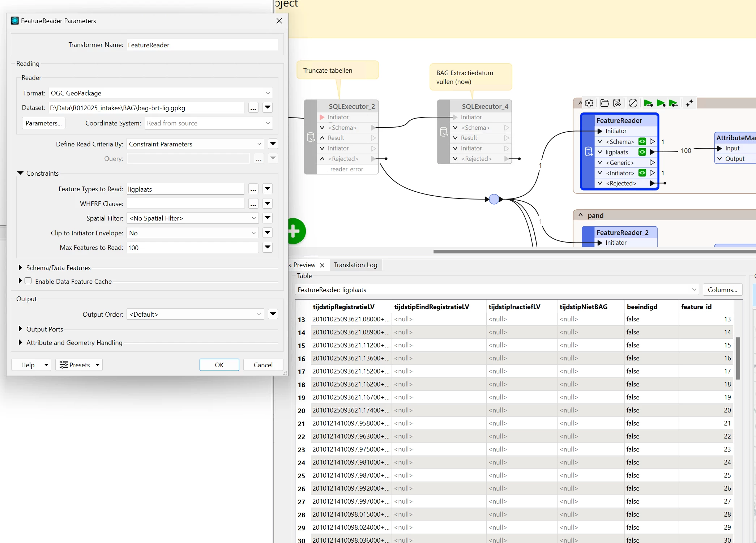Image resolution: width=756 pixels, height=543 pixels.
Task: Click the open folder icon in mini toolbar
Action: click(604, 103)
